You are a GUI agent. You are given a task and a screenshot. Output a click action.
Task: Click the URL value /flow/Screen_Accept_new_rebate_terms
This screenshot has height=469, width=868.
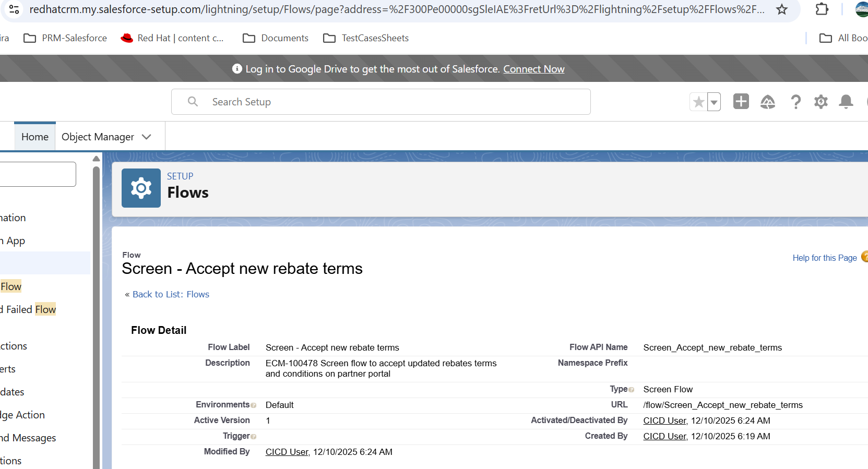click(x=723, y=405)
